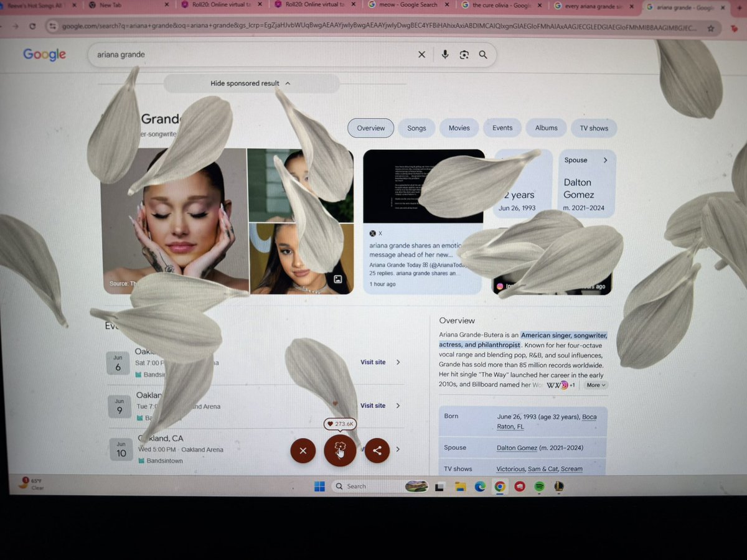747x560 pixels.
Task: Click the browser forward arrow
Action: (x=14, y=27)
